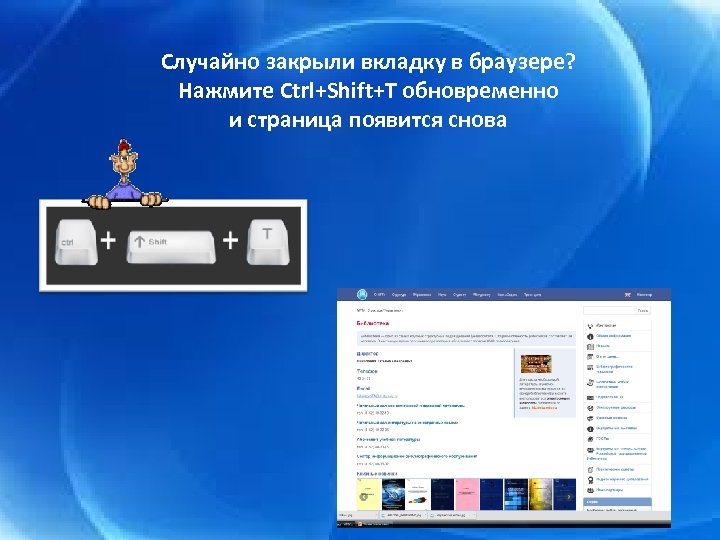720x540 pixels.
Task: Open the email address link under Email
Action: 377,395
